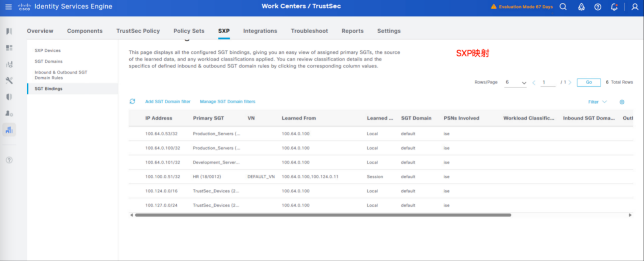Click the Evaluation Mode warning icon

pos(494,7)
